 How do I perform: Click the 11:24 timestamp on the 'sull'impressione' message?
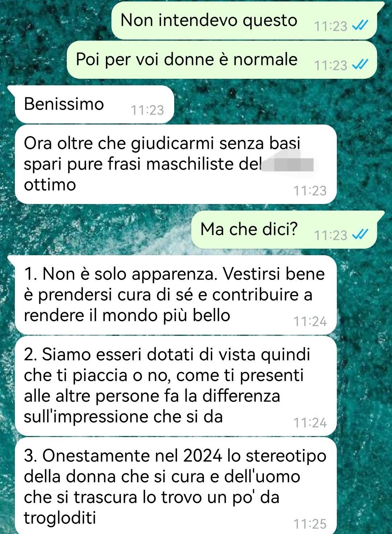click(x=310, y=423)
